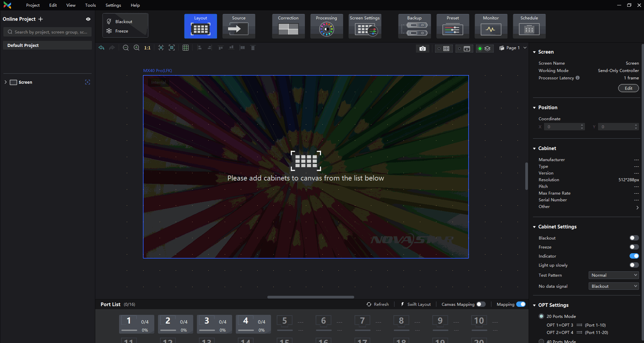Viewport: 644px width, 343px height.
Task: Click Swift Layout button
Action: pos(416,304)
